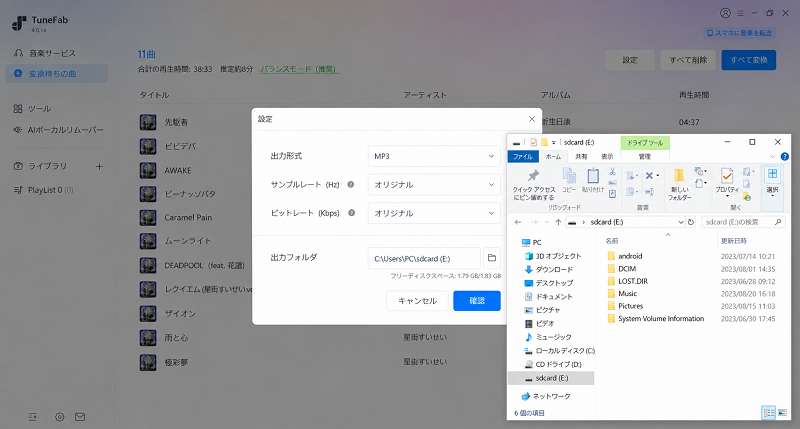Click the delete X icon in ribbon

pos(649,175)
